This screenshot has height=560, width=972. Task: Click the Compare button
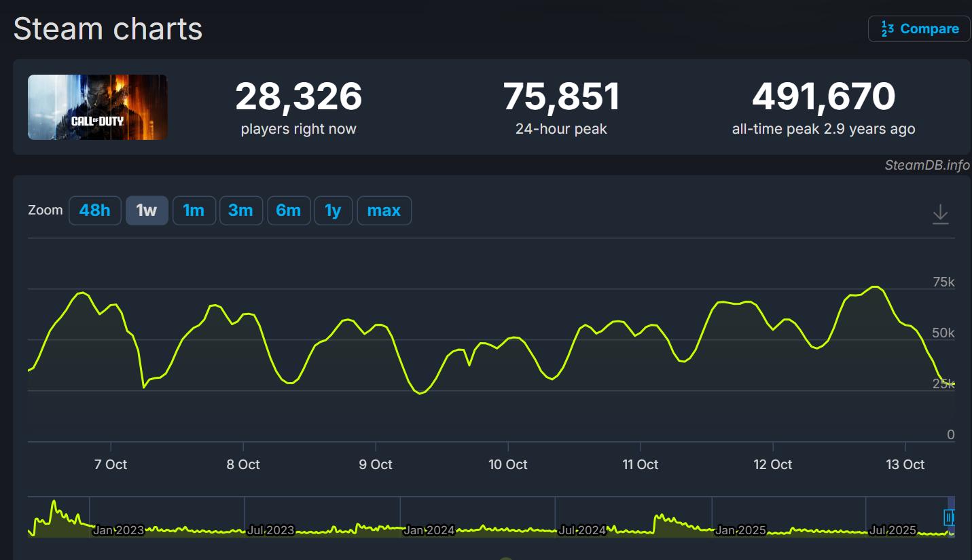point(919,29)
